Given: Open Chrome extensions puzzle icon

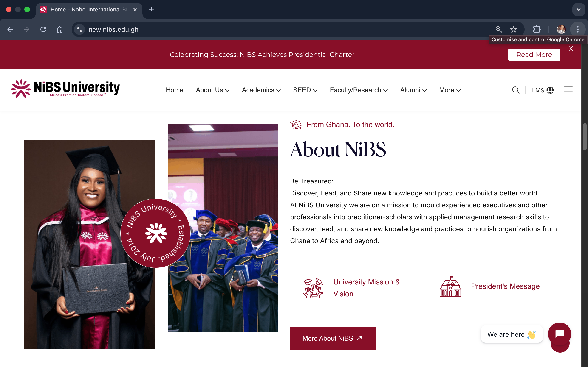Looking at the screenshot, I should (537, 29).
